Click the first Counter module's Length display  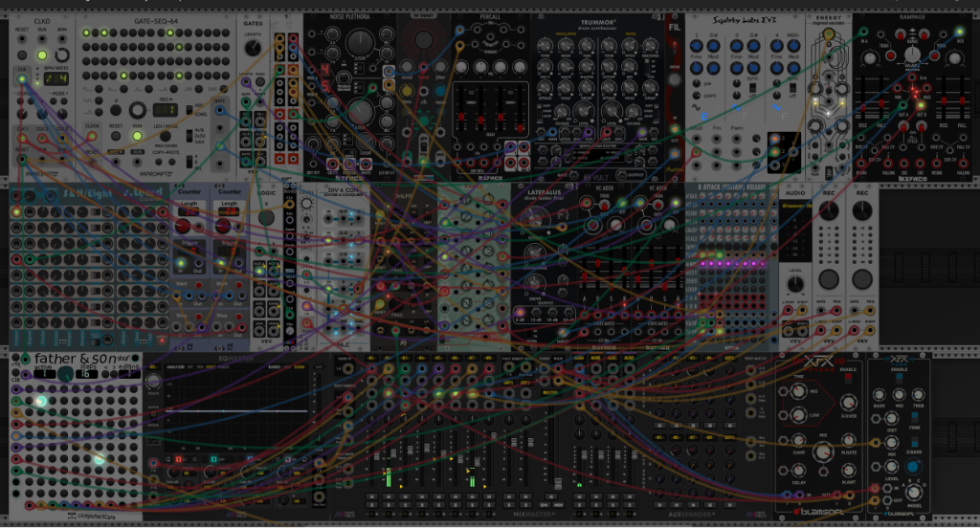click(x=189, y=211)
